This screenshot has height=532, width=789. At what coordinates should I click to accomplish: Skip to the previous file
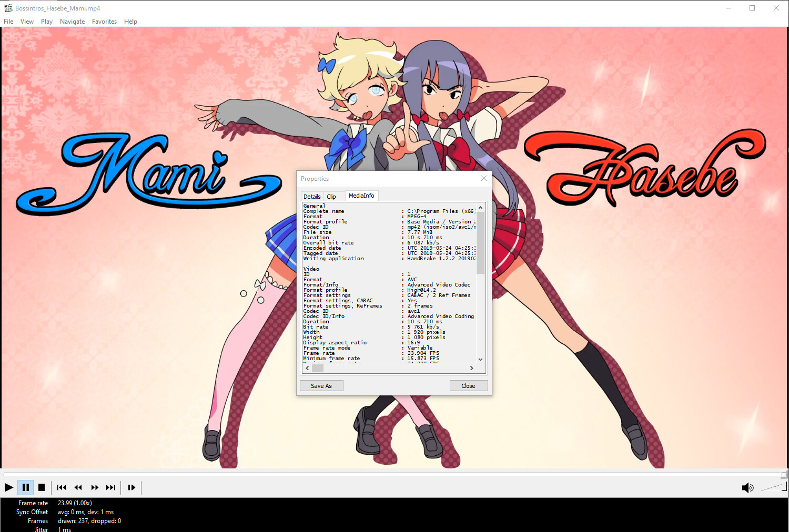click(x=62, y=487)
